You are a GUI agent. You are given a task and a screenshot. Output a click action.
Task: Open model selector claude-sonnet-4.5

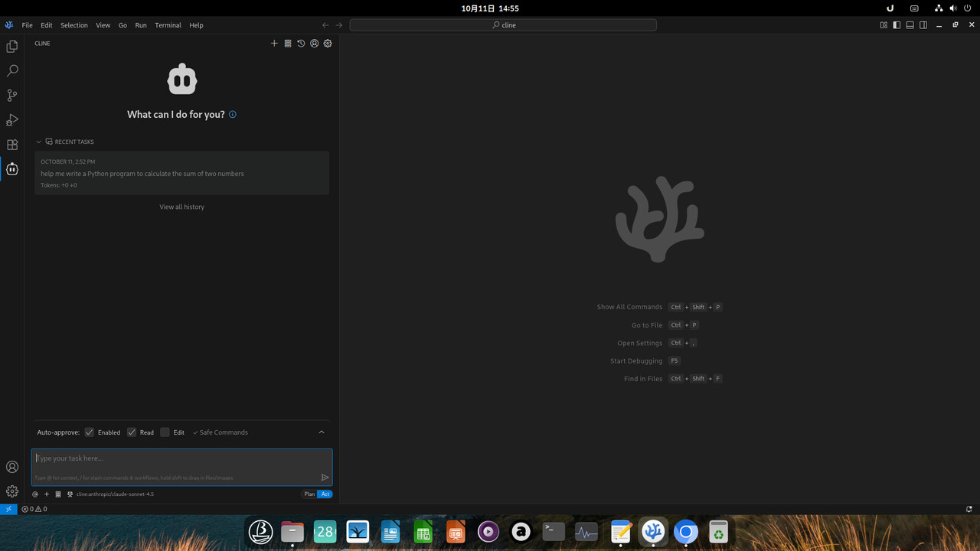coord(115,494)
